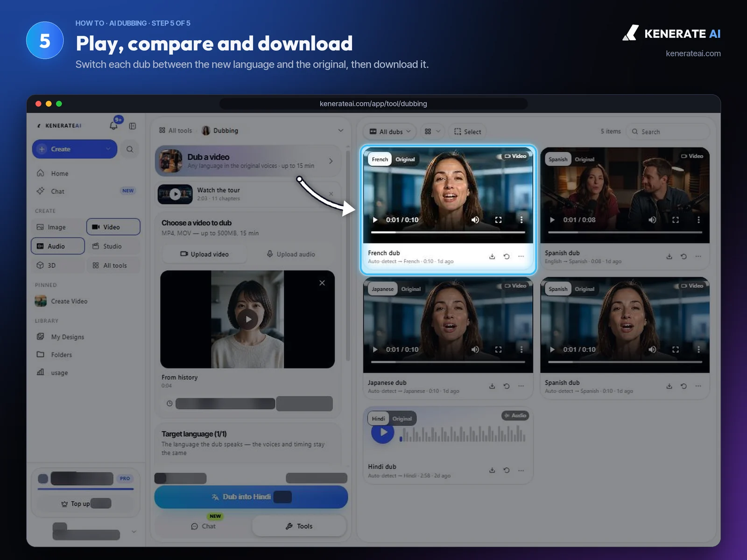
Task: Select the Japanese language toggle
Action: (383, 289)
